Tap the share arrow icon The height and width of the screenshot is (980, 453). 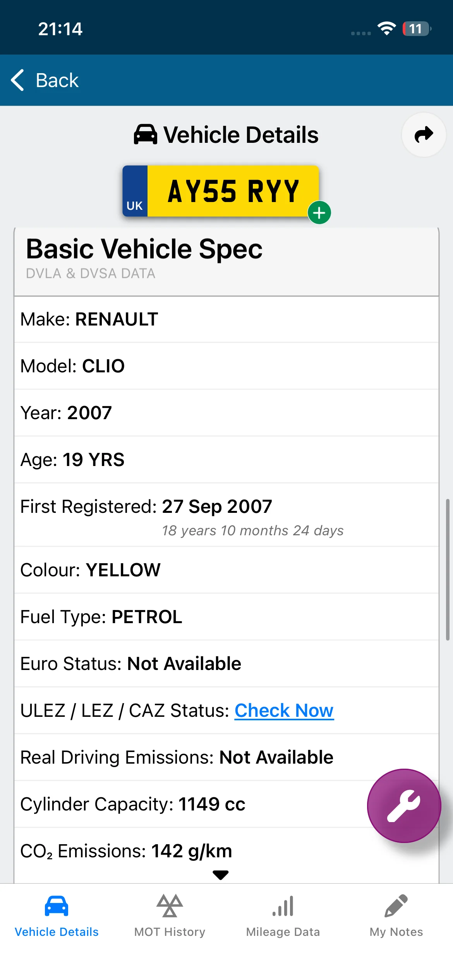[x=424, y=135]
